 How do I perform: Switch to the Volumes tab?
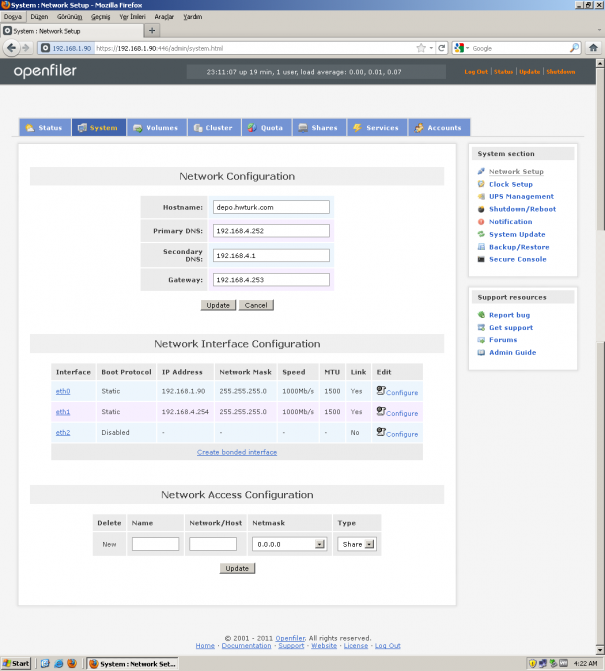[156, 128]
